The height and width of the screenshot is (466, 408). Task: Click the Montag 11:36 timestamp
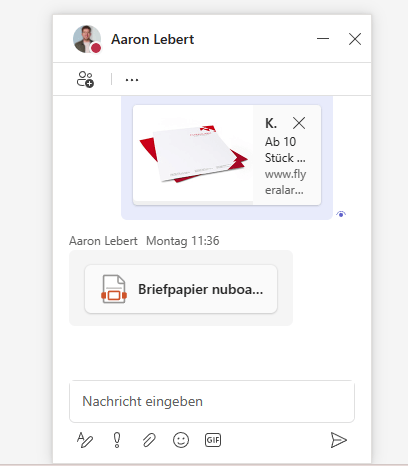pyautogui.click(x=183, y=241)
